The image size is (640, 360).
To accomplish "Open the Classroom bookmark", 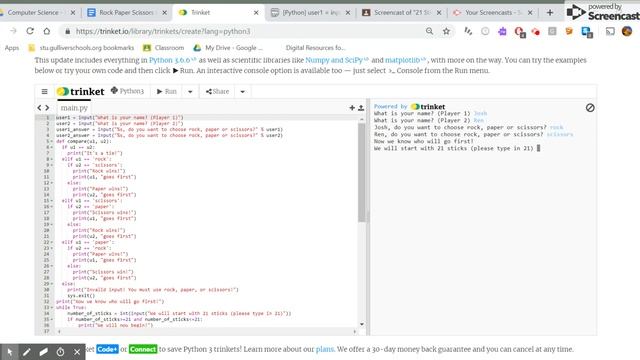I will 164,48.
